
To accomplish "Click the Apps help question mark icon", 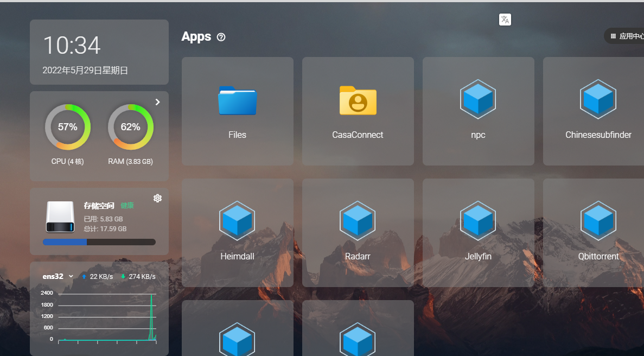I will pos(221,37).
